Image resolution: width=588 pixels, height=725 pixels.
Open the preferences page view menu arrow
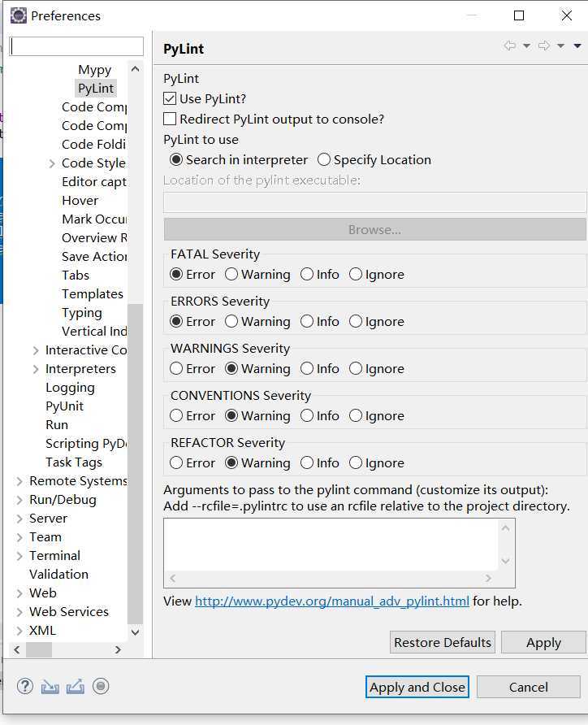click(x=577, y=46)
